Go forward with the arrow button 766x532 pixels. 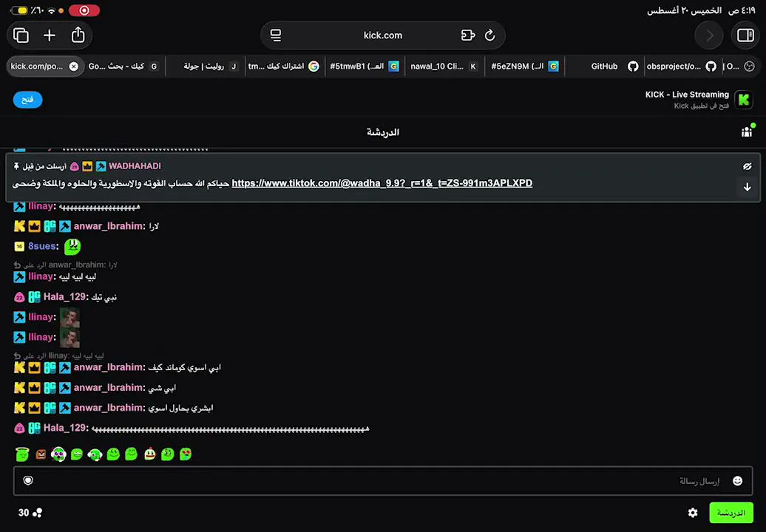[709, 35]
